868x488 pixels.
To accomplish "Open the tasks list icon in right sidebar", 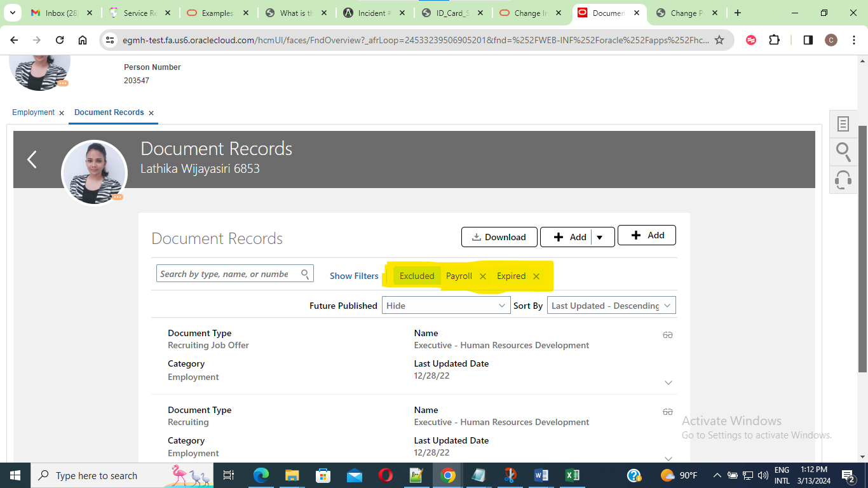I will tap(843, 124).
